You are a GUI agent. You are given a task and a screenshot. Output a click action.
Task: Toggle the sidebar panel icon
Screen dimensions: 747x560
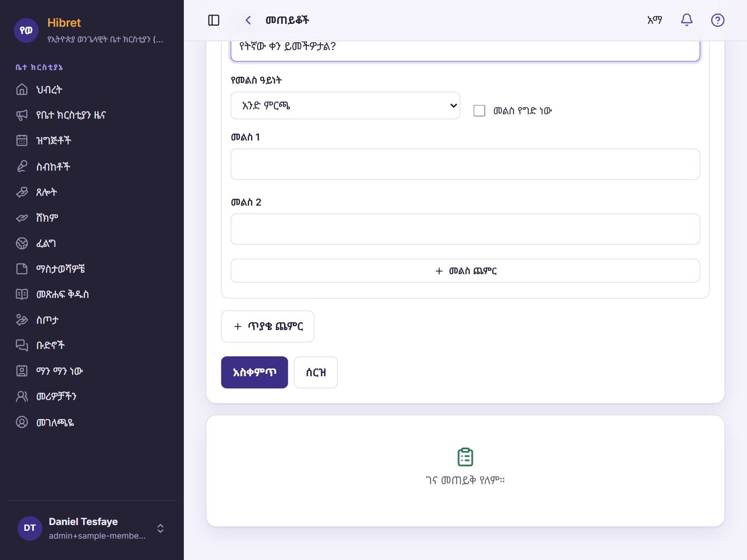pos(213,20)
